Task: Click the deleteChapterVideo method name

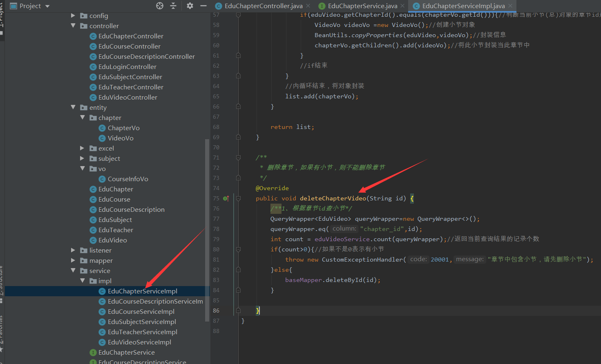Action: [x=333, y=198]
